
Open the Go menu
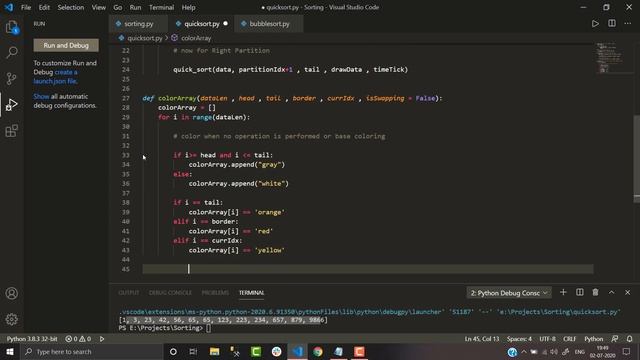(x=118, y=7)
